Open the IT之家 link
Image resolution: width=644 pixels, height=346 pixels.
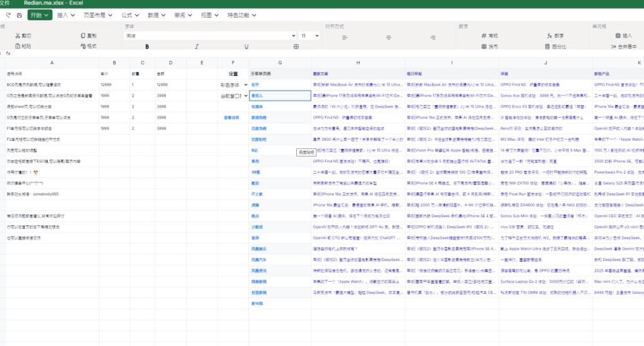point(257,194)
